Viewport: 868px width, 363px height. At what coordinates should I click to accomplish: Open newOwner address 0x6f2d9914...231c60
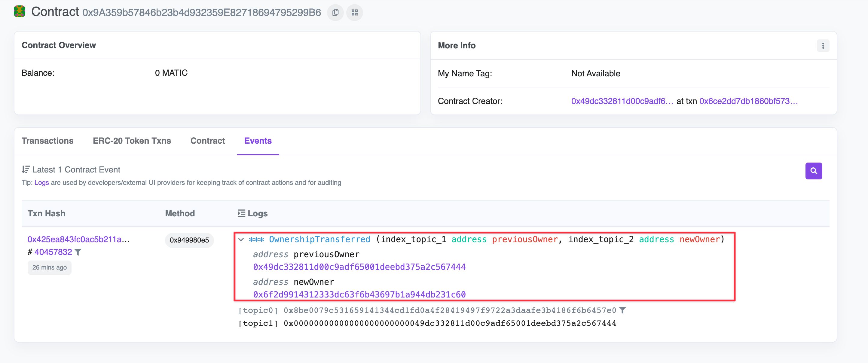click(359, 294)
